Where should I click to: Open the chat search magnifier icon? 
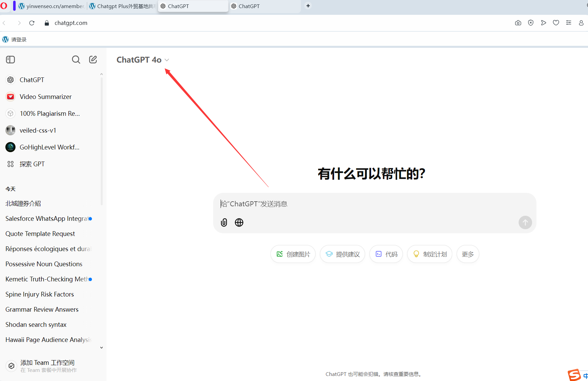pyautogui.click(x=76, y=60)
